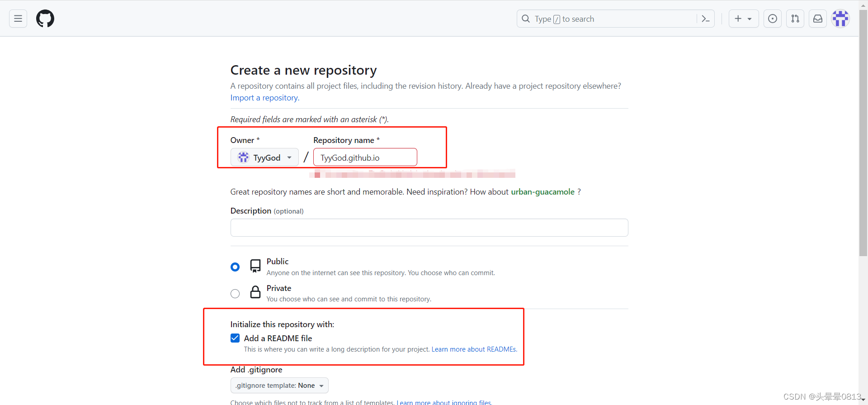Select the Public radio button
The height and width of the screenshot is (405, 868).
click(x=235, y=267)
